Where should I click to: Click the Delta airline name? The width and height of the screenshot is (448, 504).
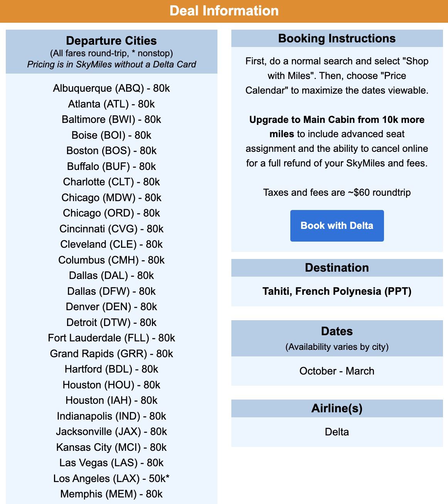[x=337, y=432]
